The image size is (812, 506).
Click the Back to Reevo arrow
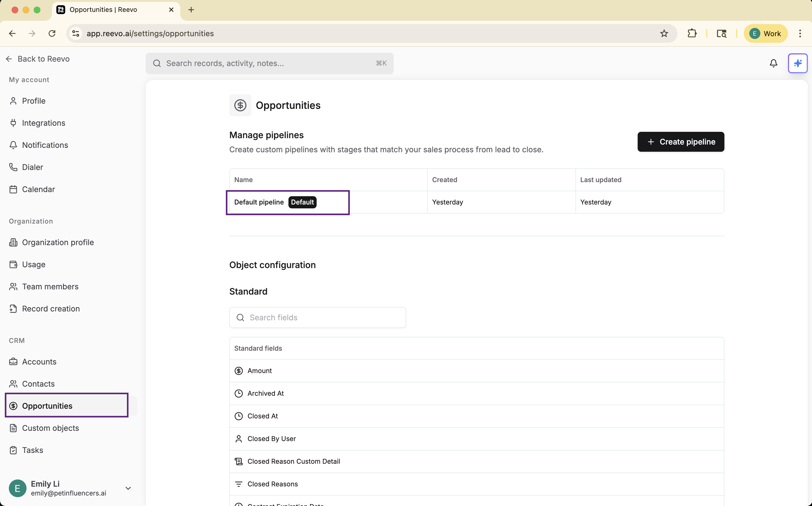point(9,59)
